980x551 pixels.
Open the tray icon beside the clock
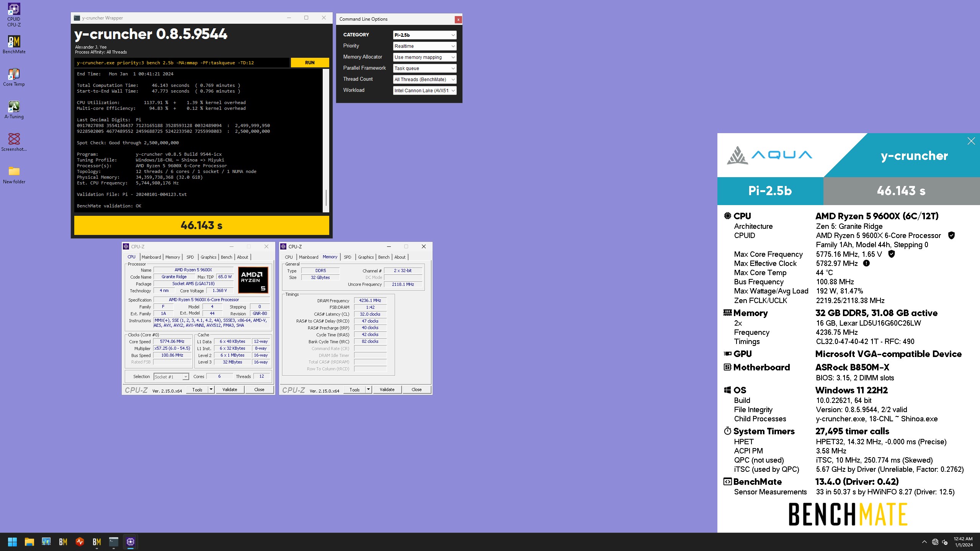tap(945, 542)
